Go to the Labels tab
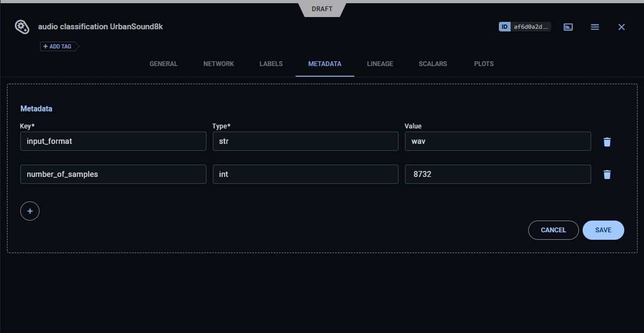644x333 pixels. 271,64
